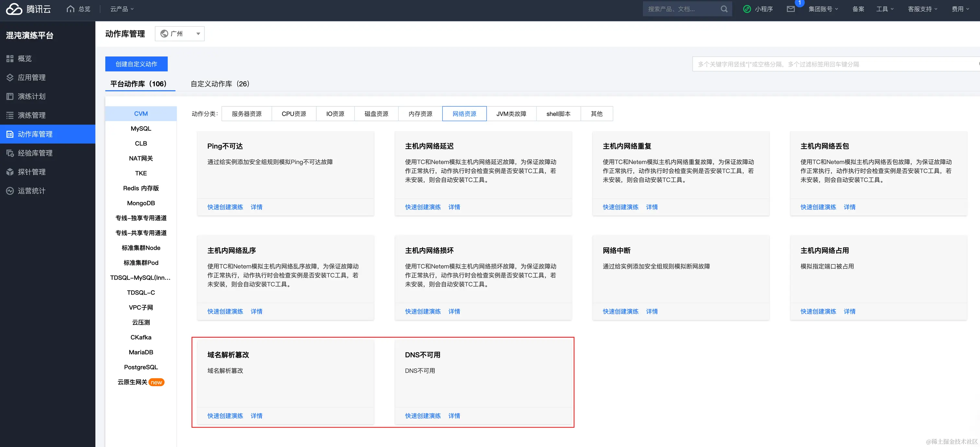Select the JVM类故障 category filter
Image resolution: width=980 pixels, height=447 pixels.
(x=511, y=114)
